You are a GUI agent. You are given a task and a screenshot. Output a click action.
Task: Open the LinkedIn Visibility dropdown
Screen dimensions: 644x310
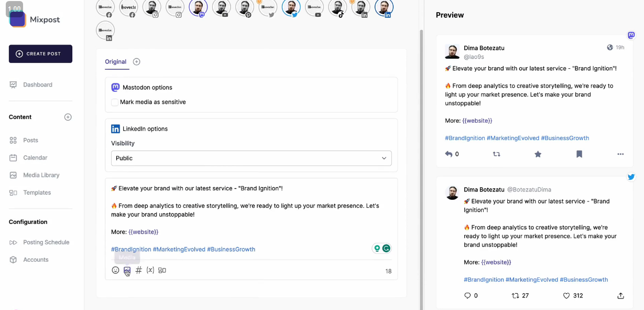tap(251, 158)
